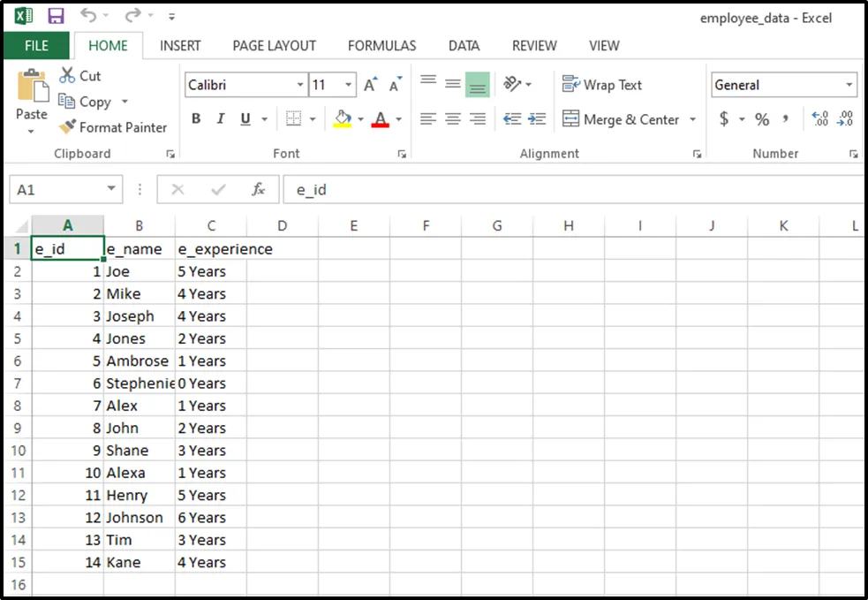Open the FILE menu
Image resolution: width=868 pixels, height=600 pixels.
(x=36, y=45)
